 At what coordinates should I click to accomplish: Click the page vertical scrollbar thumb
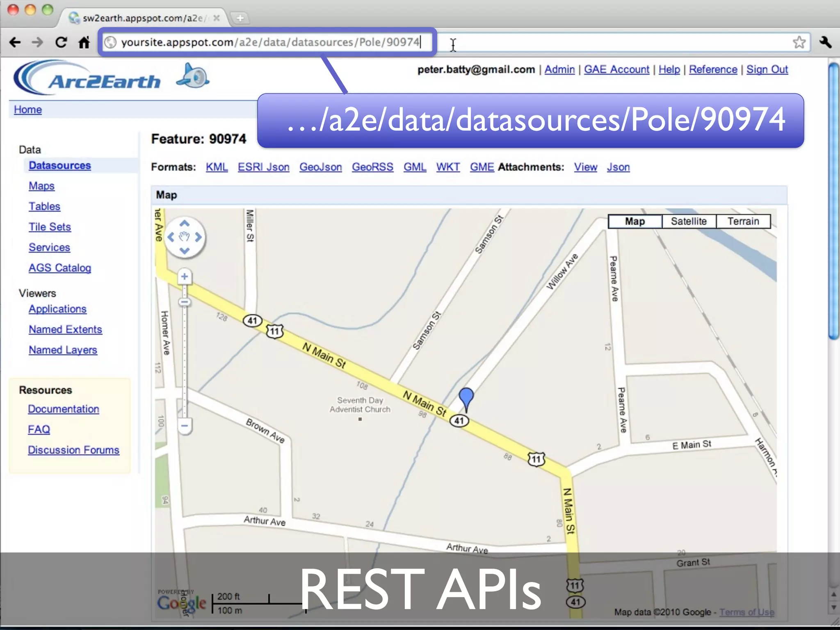(834, 201)
